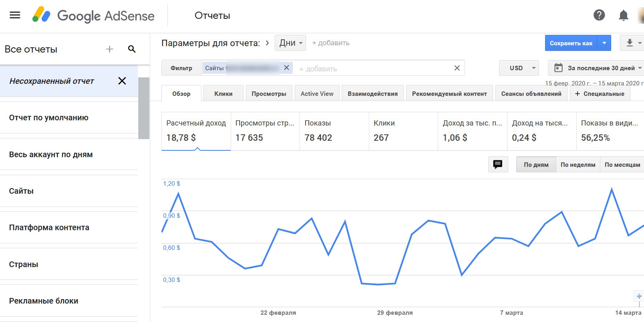Open the date range За последние 30 дней
This screenshot has height=322, width=644.
pyautogui.click(x=596, y=68)
